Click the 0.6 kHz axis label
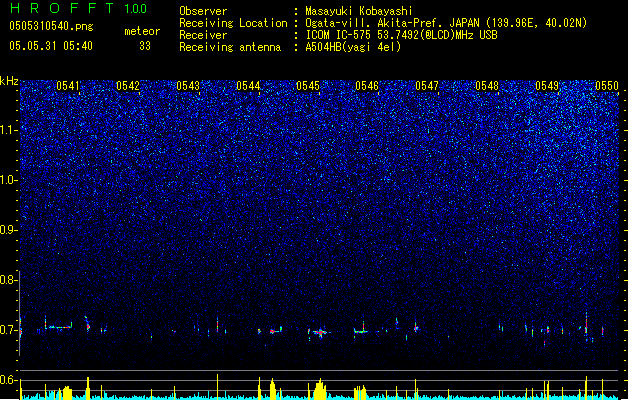 point(9,380)
